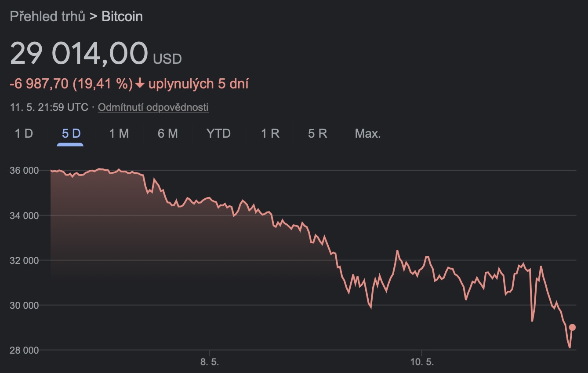The width and height of the screenshot is (588, 373).
Task: Switch to the 1 D time range tab
Action: 24,133
